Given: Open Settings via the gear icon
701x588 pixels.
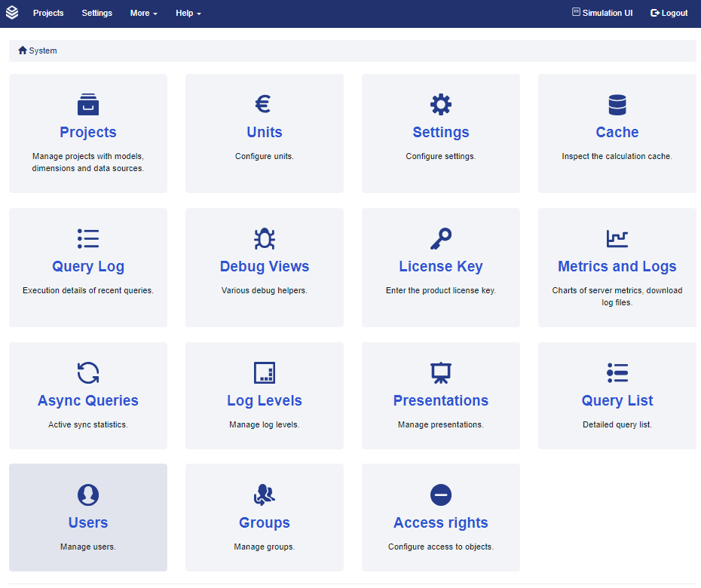Looking at the screenshot, I should click(441, 104).
